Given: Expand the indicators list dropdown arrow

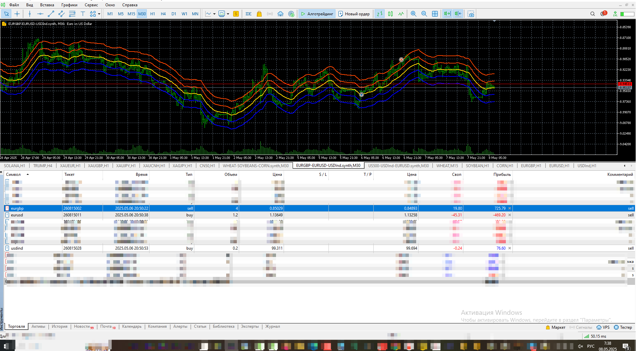Looking at the screenshot, I should pyautogui.click(x=228, y=14).
